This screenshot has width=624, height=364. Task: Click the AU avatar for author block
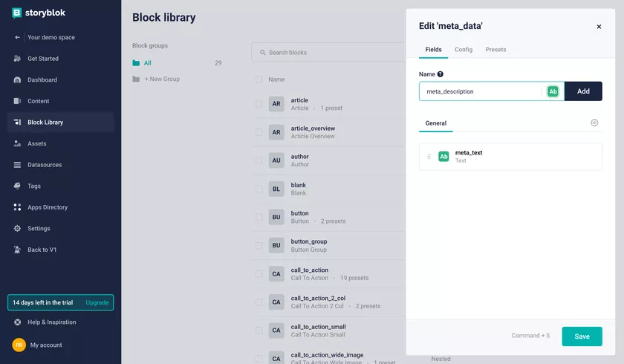(276, 160)
